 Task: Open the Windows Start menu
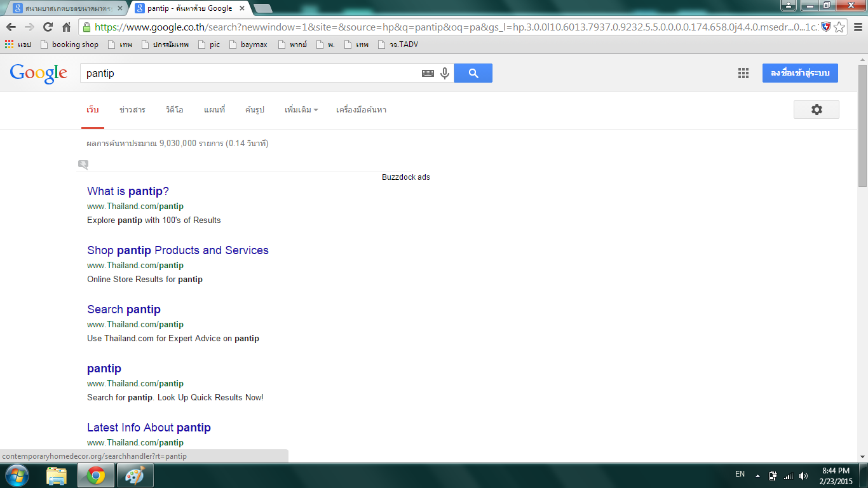click(17, 475)
